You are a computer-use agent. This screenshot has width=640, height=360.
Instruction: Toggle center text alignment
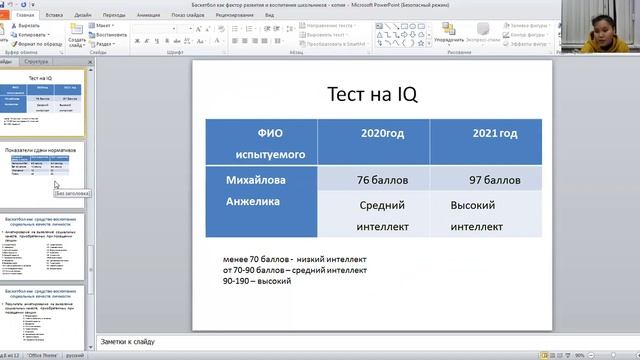pyautogui.click(x=244, y=41)
